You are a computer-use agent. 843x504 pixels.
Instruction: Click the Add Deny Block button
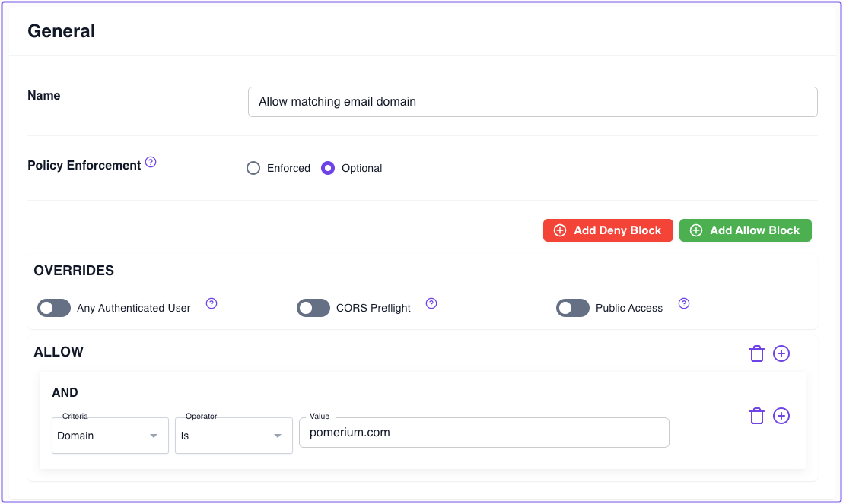point(608,230)
